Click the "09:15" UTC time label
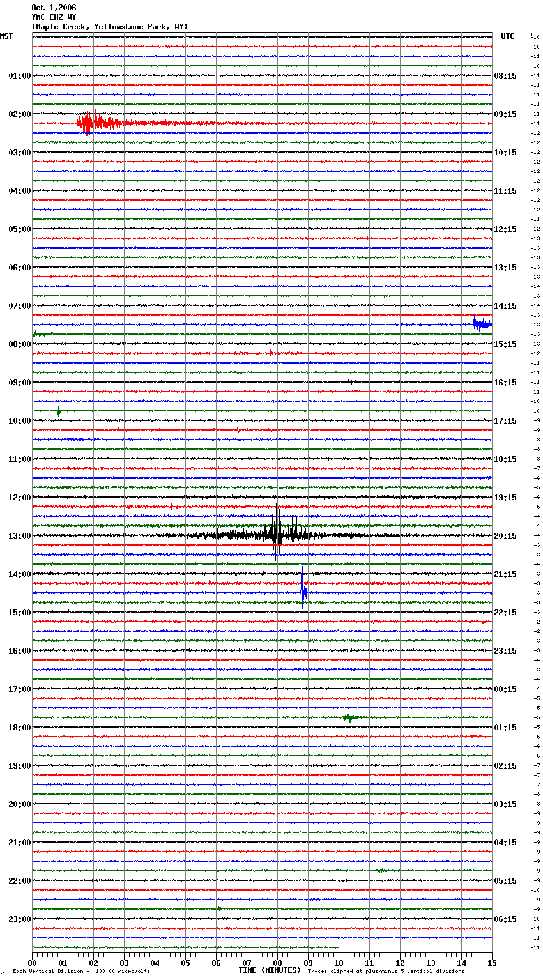Image resolution: width=543 pixels, height=980 pixels. tap(505, 114)
